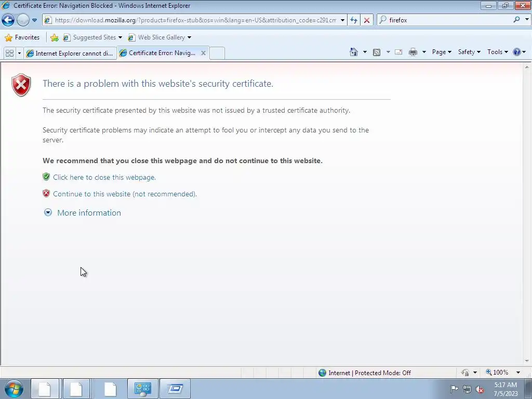Open the recent pages dropdown arrow
This screenshot has height=399, width=532.
(35, 20)
